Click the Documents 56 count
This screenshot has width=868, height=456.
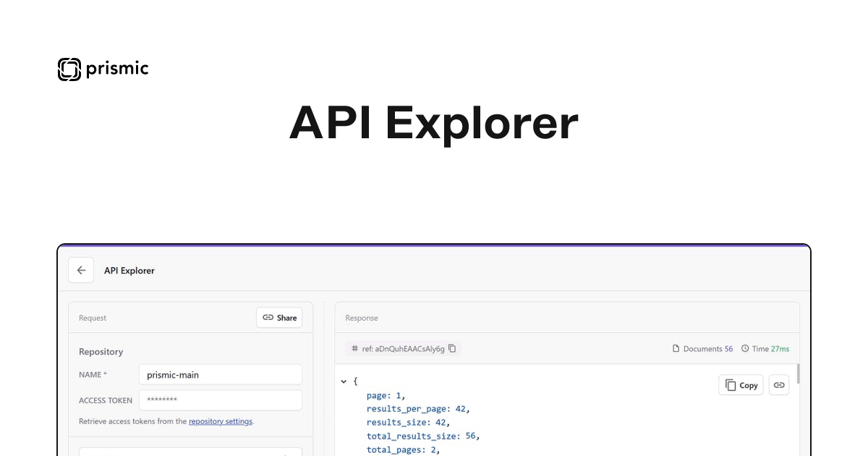728,349
